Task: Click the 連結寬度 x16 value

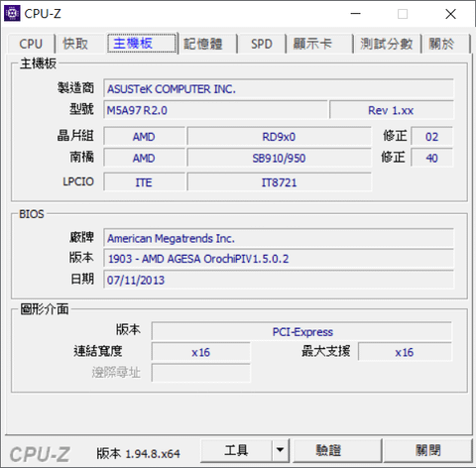Action: [201, 352]
